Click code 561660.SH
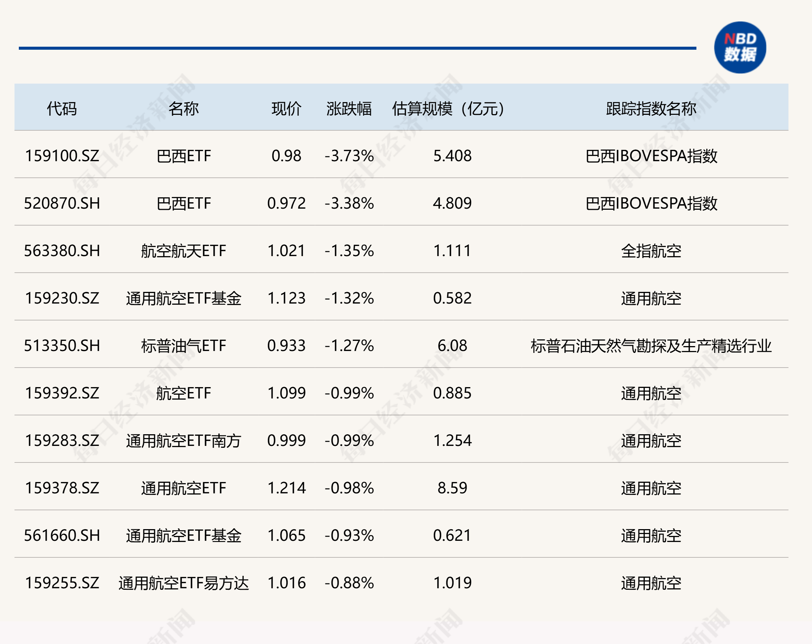Viewport: 812px width, 644px height. tap(62, 536)
